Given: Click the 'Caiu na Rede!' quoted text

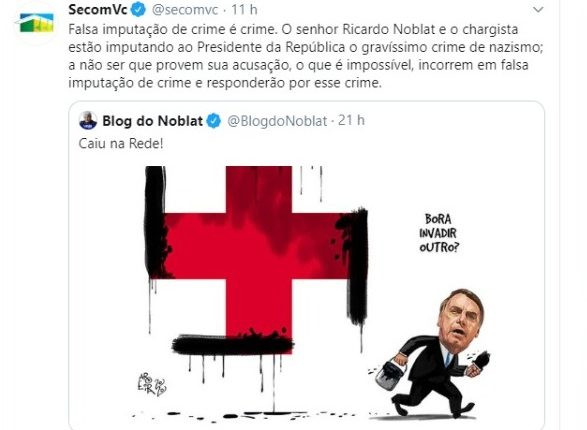Looking at the screenshot, I should (x=121, y=144).
